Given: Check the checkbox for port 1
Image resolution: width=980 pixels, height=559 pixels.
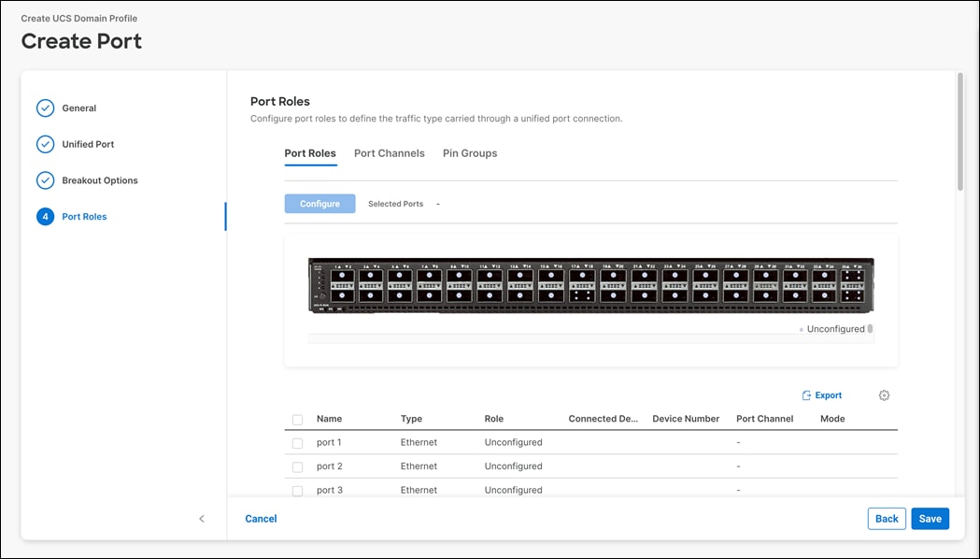Looking at the screenshot, I should [x=297, y=442].
